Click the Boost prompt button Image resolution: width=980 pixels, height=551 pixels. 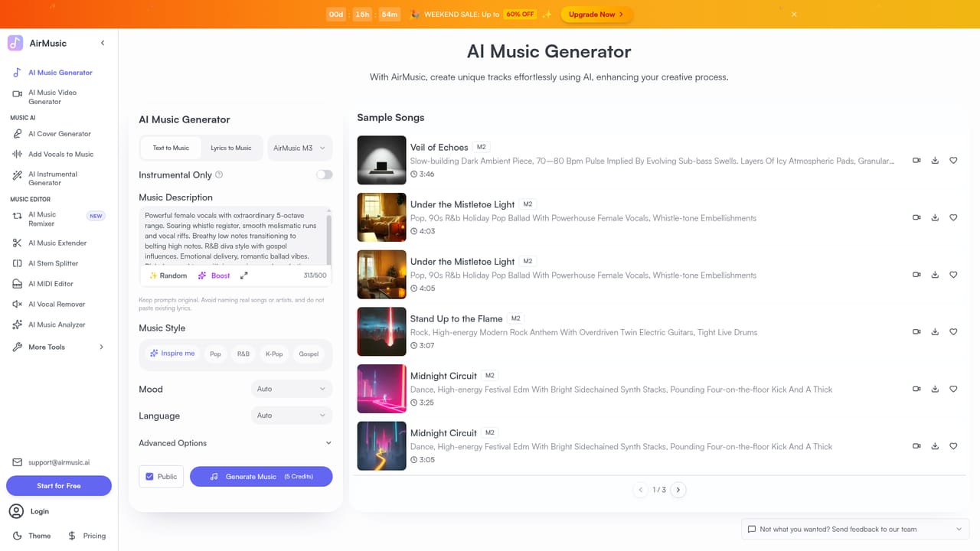(214, 275)
